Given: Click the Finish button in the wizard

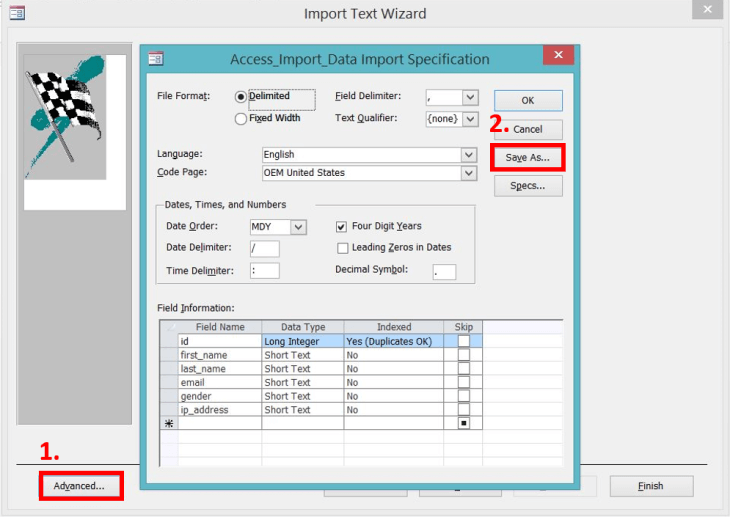Looking at the screenshot, I should [651, 486].
